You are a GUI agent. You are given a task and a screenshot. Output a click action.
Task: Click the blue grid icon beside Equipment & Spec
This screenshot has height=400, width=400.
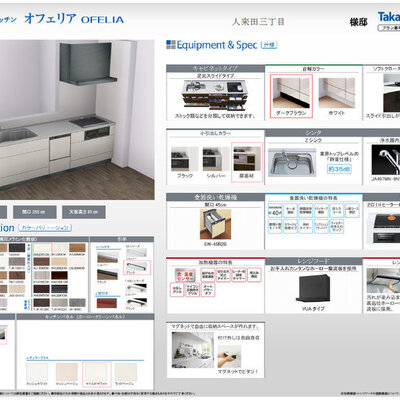tap(171, 45)
